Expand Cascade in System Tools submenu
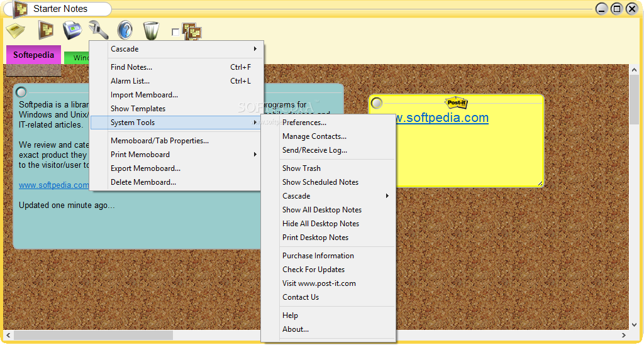Viewport: 644px width, 345px height. [387, 195]
